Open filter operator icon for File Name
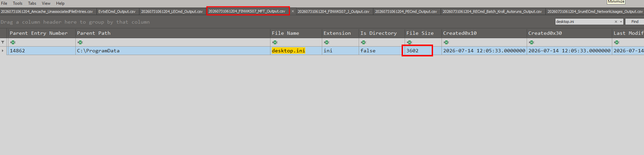644x155 pixels. pos(275,42)
